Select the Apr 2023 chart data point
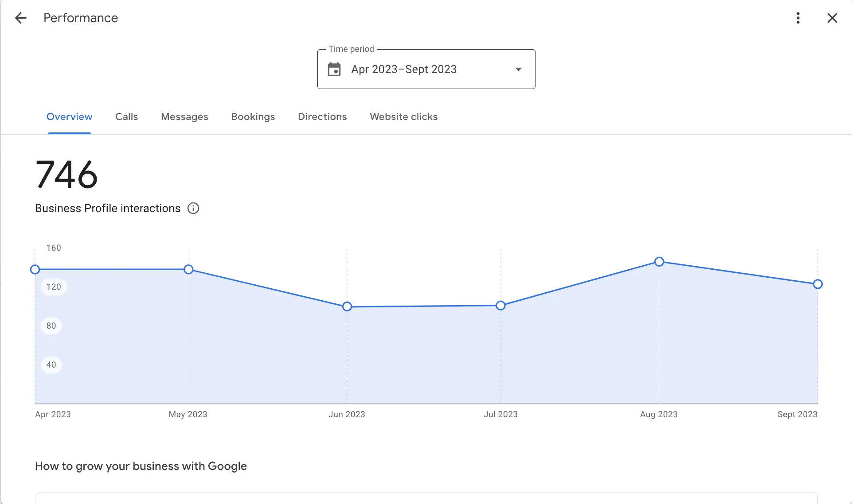This screenshot has height=504, width=852. pyautogui.click(x=35, y=269)
